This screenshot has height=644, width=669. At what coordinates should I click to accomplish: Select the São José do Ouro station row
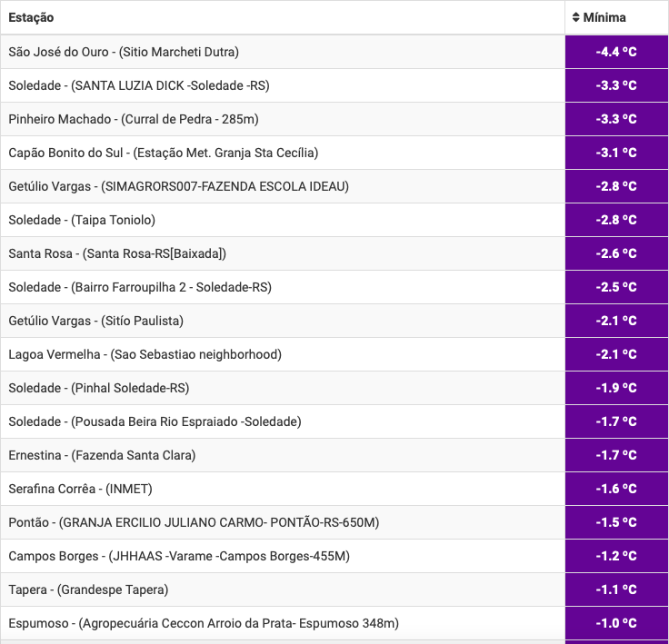(x=124, y=52)
